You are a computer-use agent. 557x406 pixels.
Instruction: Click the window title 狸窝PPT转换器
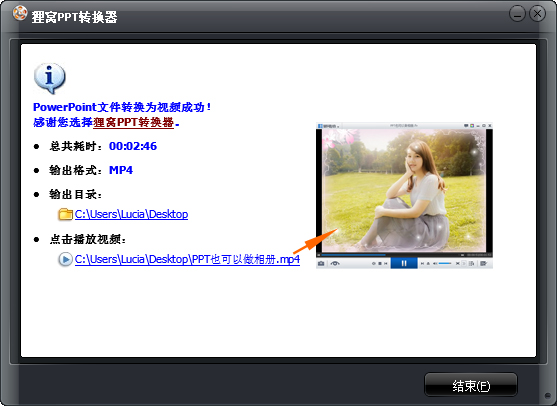[x=74, y=17]
